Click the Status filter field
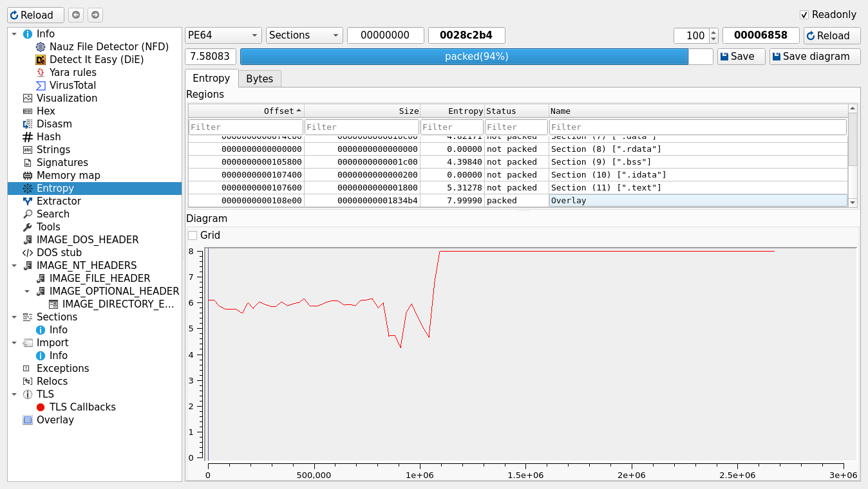Screen dimensions: 868x489 [516, 127]
